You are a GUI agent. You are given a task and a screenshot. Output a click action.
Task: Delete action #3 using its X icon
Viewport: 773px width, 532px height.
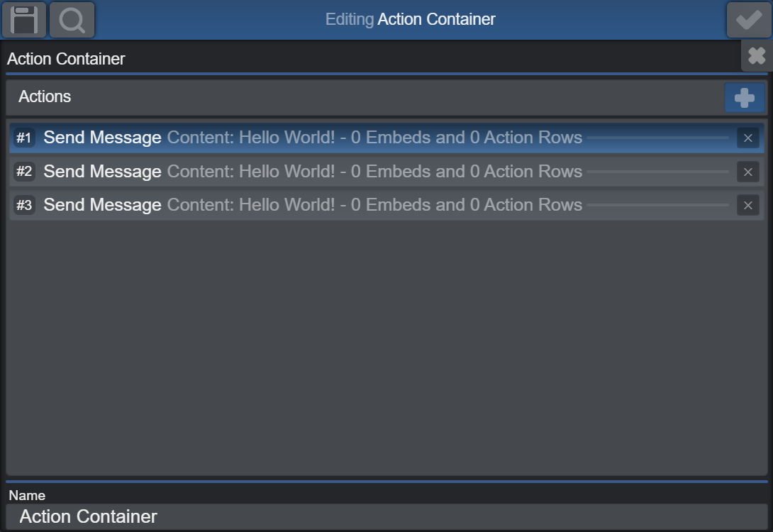coord(747,206)
